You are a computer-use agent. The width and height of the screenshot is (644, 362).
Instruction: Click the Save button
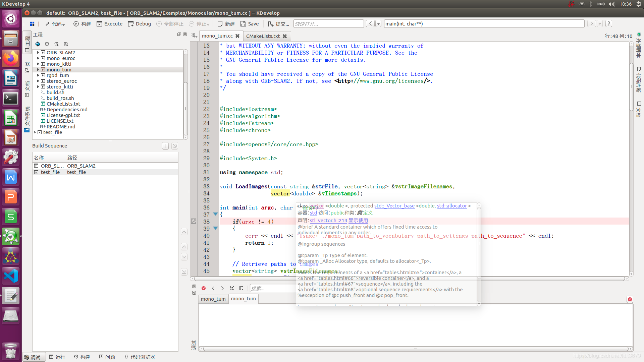pos(250,24)
